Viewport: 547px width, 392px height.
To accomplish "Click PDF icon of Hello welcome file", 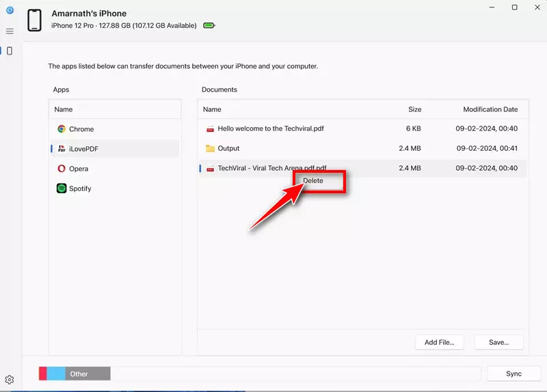I will click(x=210, y=129).
